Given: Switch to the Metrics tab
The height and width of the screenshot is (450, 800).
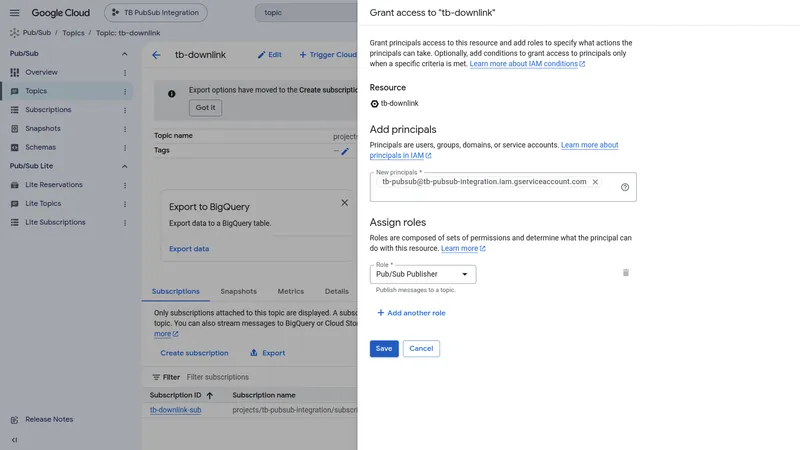Looking at the screenshot, I should pos(290,291).
